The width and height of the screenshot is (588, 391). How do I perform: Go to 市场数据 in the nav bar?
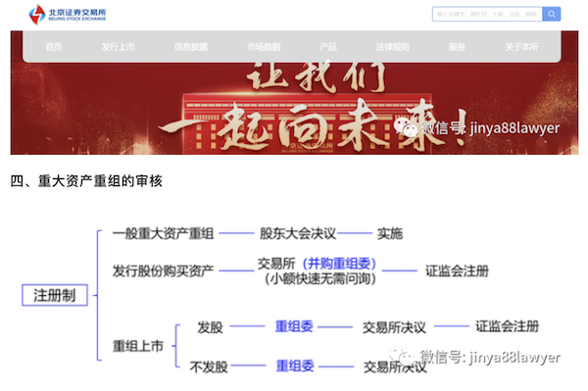pos(264,47)
